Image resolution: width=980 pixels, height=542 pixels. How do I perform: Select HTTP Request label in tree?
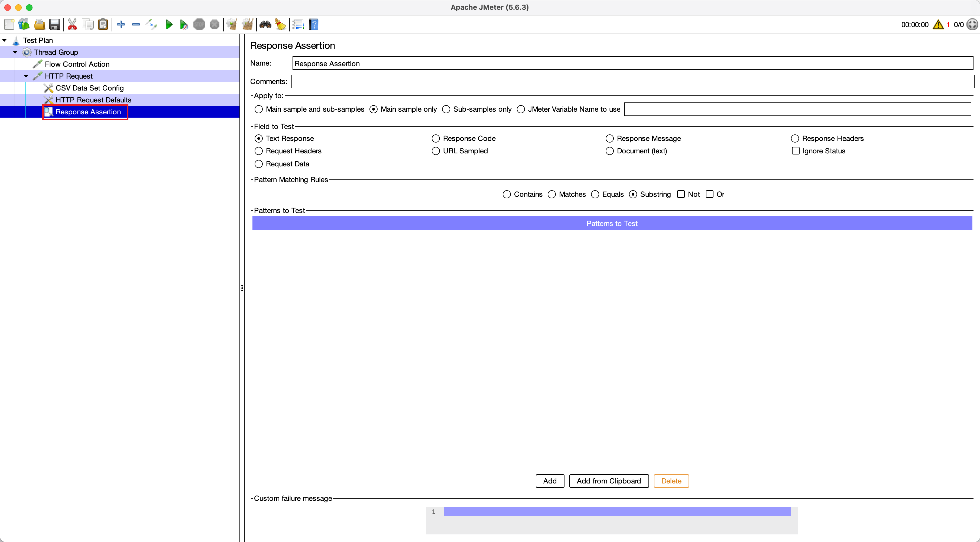69,76
